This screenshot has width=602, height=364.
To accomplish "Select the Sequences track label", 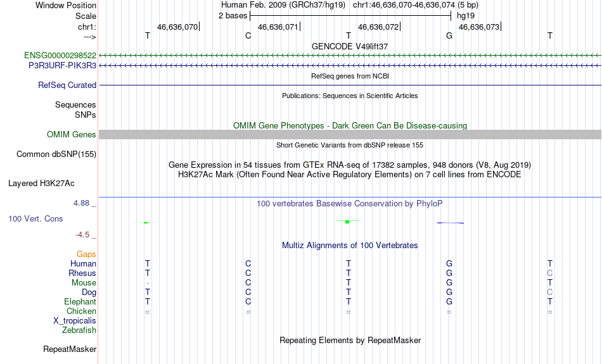I will click(x=75, y=104).
